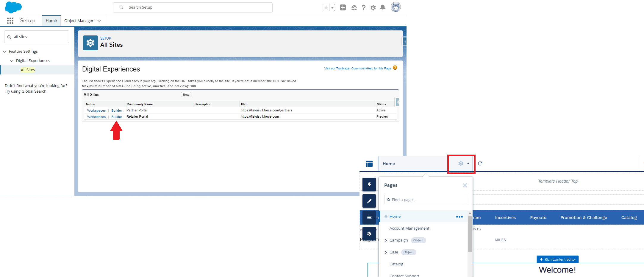Open the Payouts navigation menu item

pos(538,218)
